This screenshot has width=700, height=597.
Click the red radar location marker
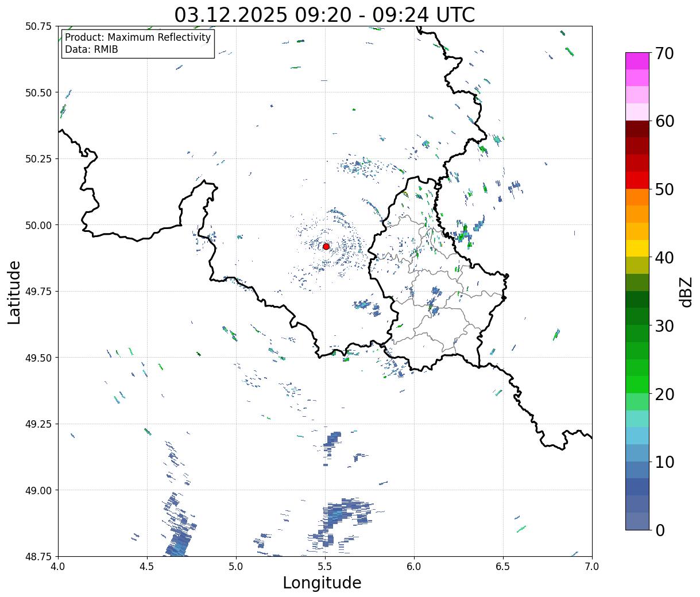(326, 246)
